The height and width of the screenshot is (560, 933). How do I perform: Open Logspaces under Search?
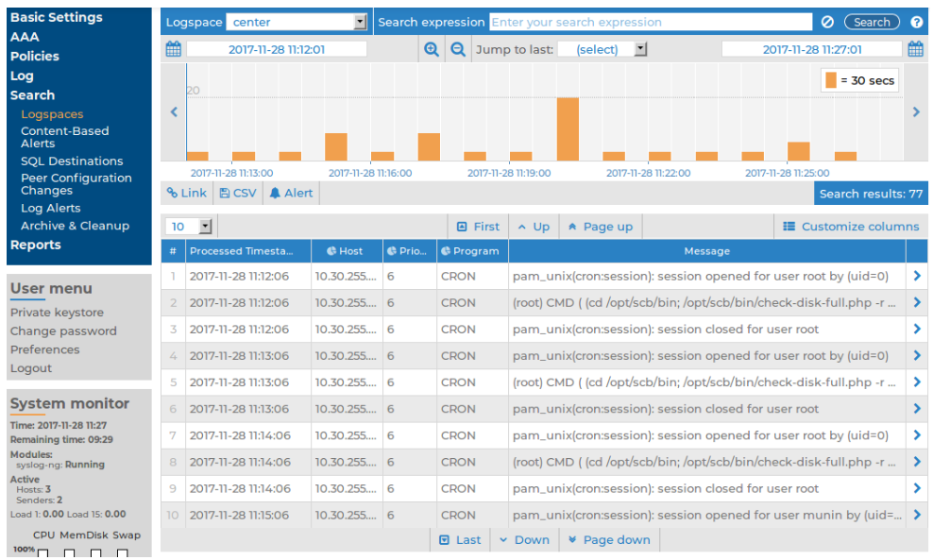pyautogui.click(x=52, y=113)
